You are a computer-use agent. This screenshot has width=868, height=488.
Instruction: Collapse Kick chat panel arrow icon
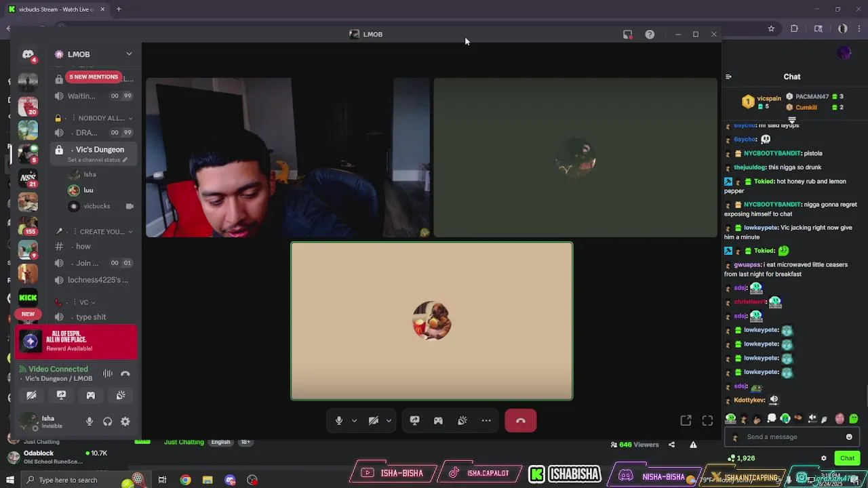click(728, 77)
